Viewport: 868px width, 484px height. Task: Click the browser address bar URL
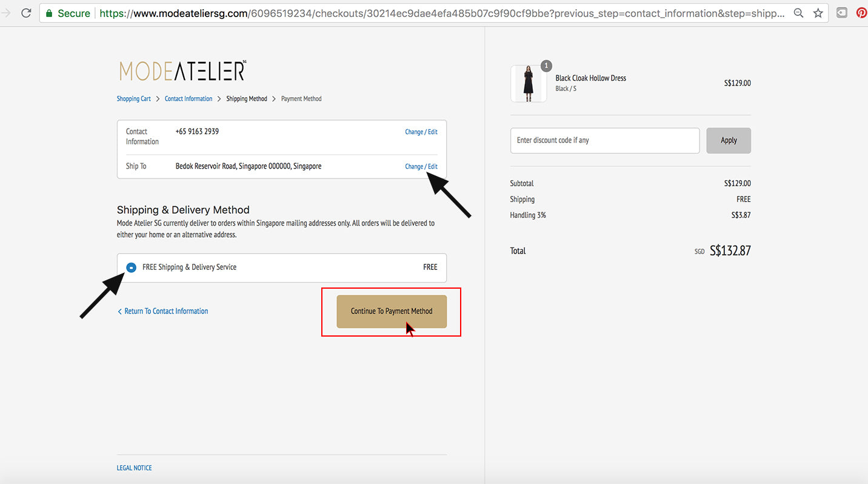tap(442, 13)
